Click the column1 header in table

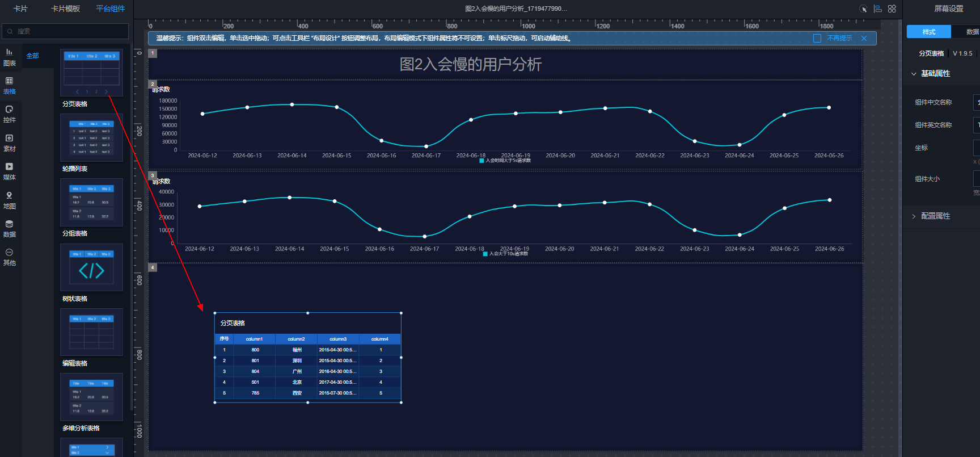click(x=254, y=339)
